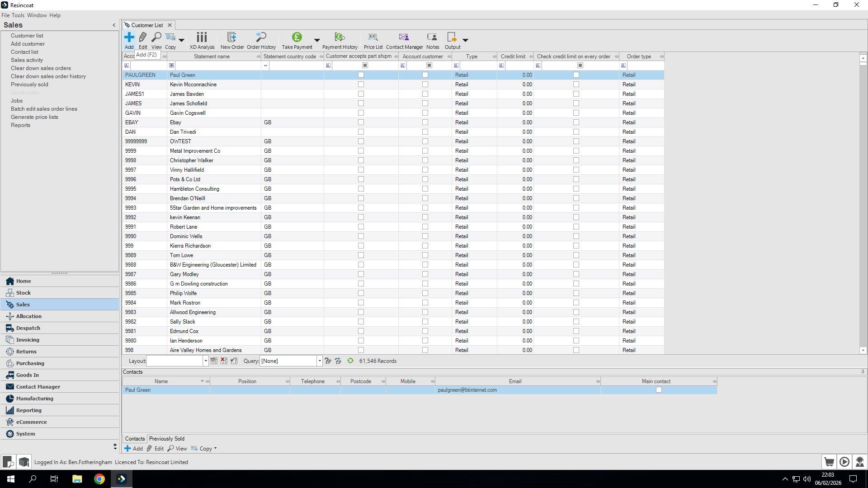Check part shipment box for KEVIN row

361,84
